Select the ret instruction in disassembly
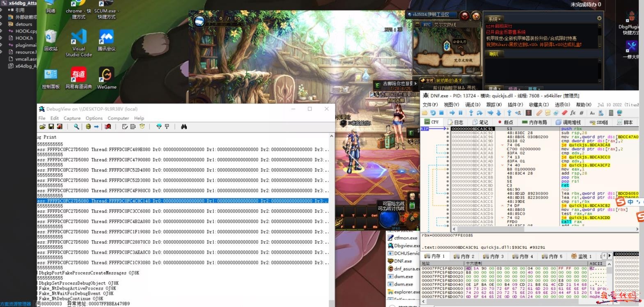Image resolution: width=644 pixels, height=307 pixels. click(x=565, y=186)
